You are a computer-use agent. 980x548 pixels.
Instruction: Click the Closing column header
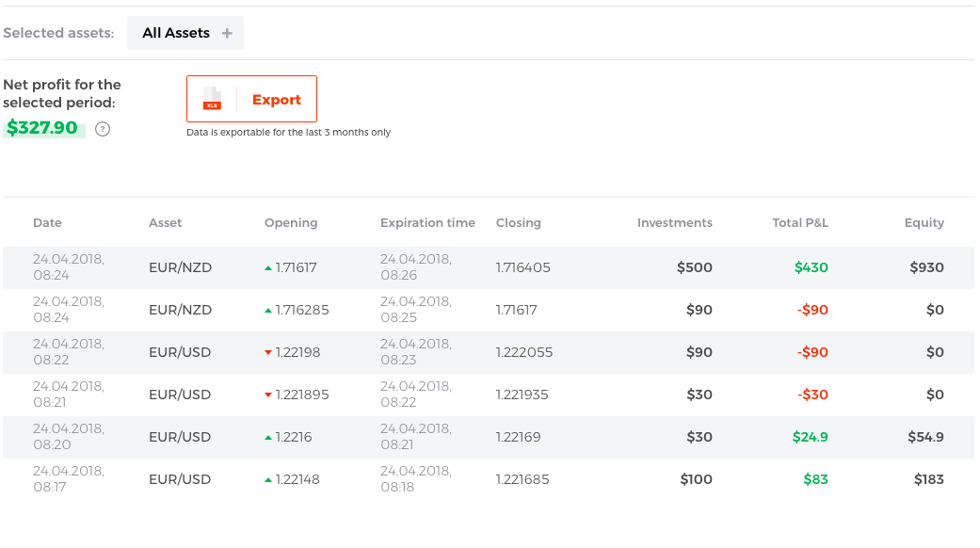click(x=518, y=223)
